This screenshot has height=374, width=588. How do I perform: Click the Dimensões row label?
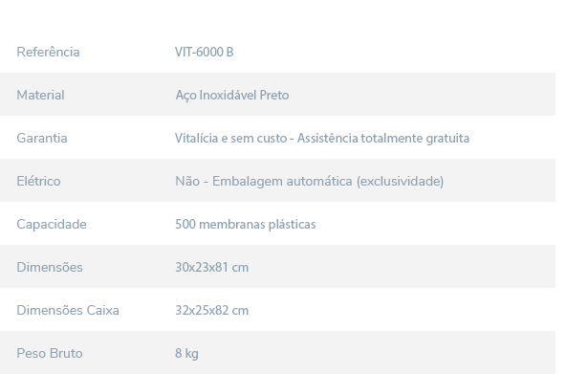coord(50,267)
